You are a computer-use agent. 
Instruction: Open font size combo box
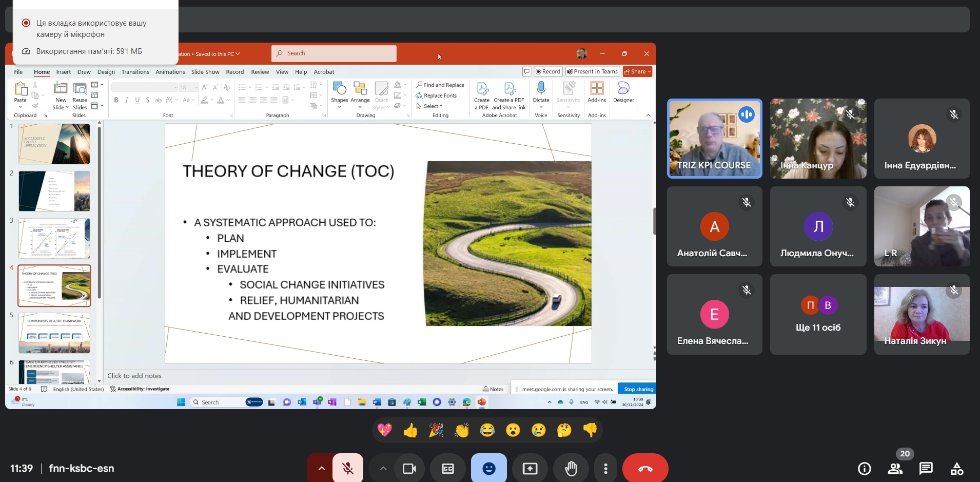[189, 87]
